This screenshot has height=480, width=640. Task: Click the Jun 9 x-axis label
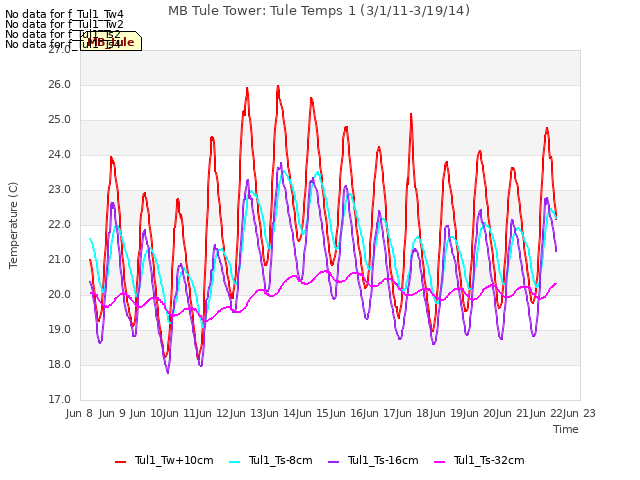[x=112, y=413]
